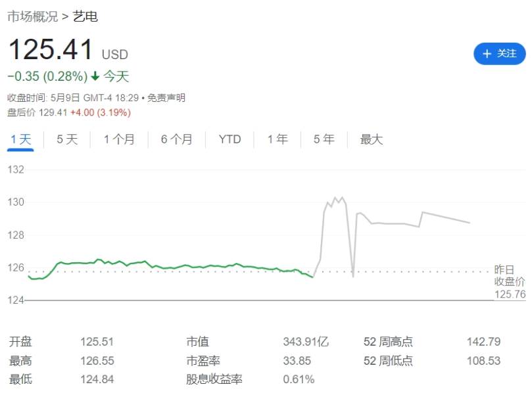Click the opening price 125.51
The height and width of the screenshot is (397, 532).
click(x=97, y=342)
